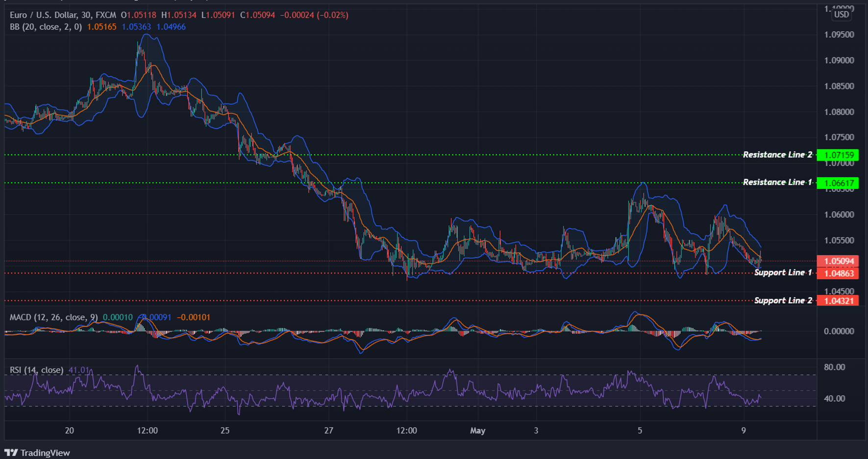Click the TradingView logo icon

[x=11, y=453]
